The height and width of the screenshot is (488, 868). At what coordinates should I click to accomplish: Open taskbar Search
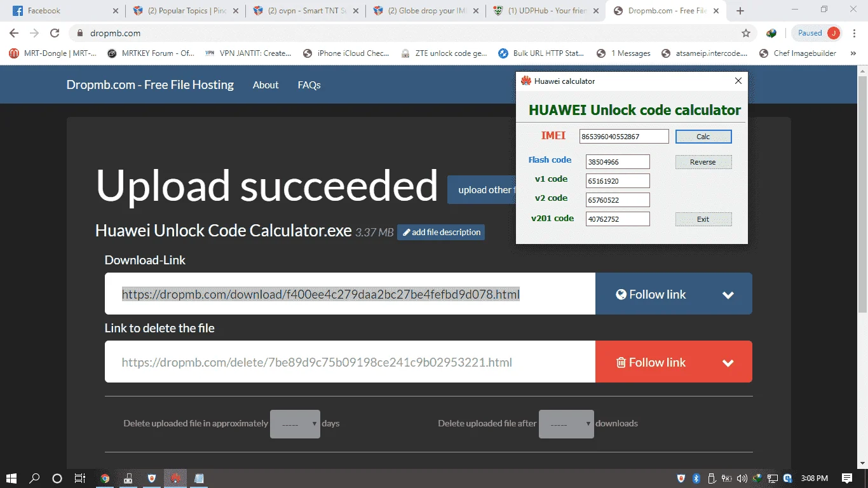pos(34,478)
